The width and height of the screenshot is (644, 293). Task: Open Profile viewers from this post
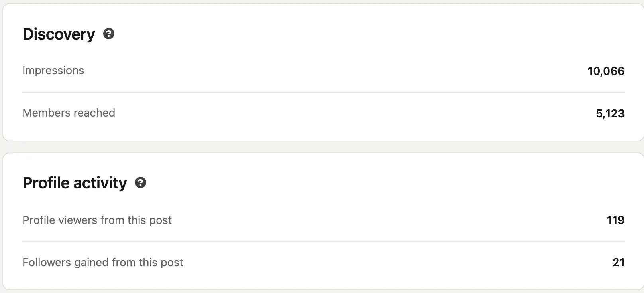(97, 220)
